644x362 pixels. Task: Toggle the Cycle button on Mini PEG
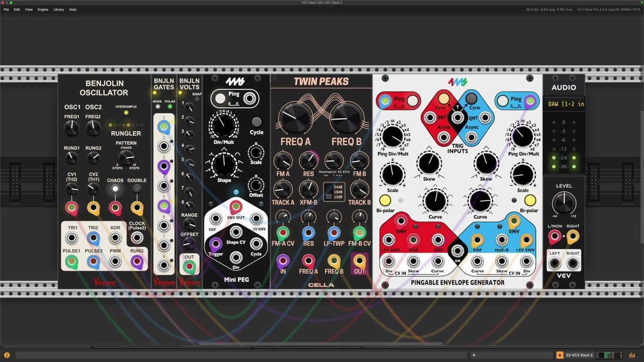pyautogui.click(x=257, y=122)
